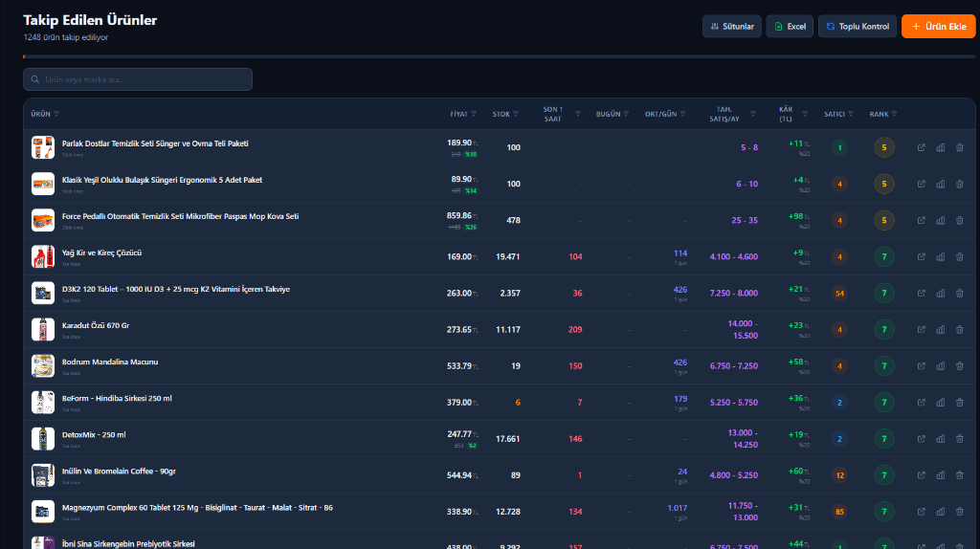The width and height of the screenshot is (980, 549).
Task: Open the Sütunlar column settings
Action: click(x=732, y=27)
